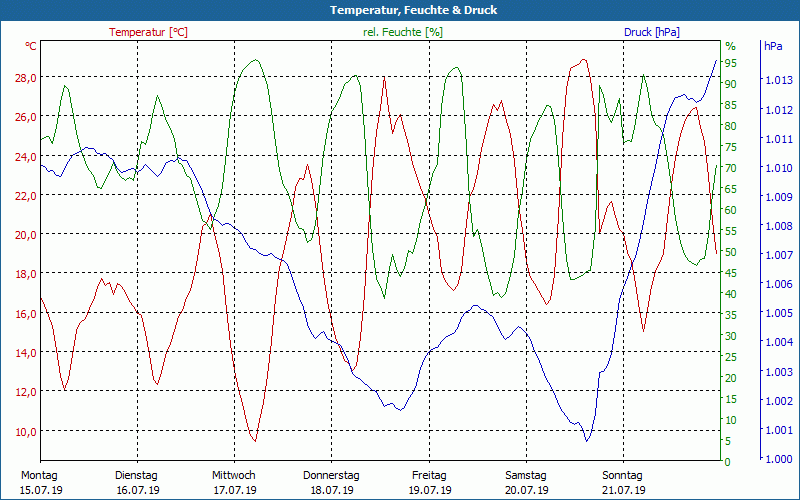Pick the Mittwoch 17.07.19 date label
This screenshot has height=500, width=800.
click(x=234, y=482)
